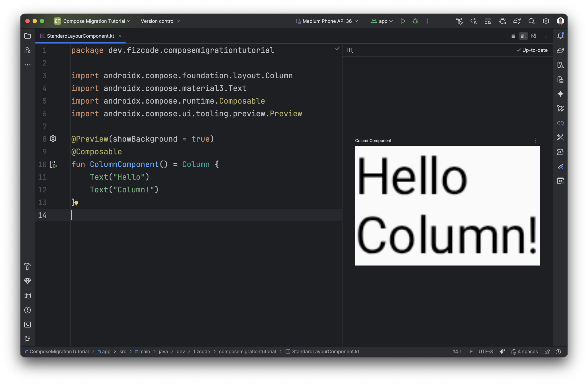Click the Translate toolbar icon
Image resolution: width=588 pixels, height=384 pixels.
474,21
